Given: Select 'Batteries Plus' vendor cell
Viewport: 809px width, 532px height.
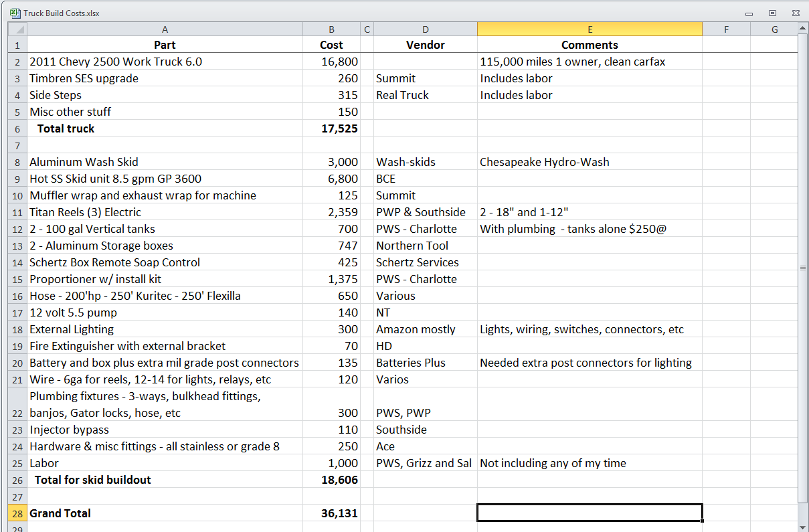Looking at the screenshot, I should (x=426, y=363).
